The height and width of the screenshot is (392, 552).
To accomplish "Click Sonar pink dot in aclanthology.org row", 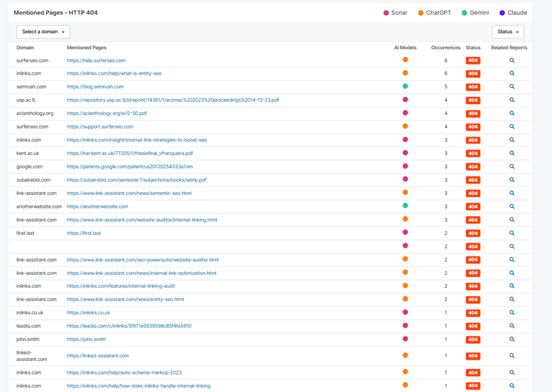I will [405, 113].
